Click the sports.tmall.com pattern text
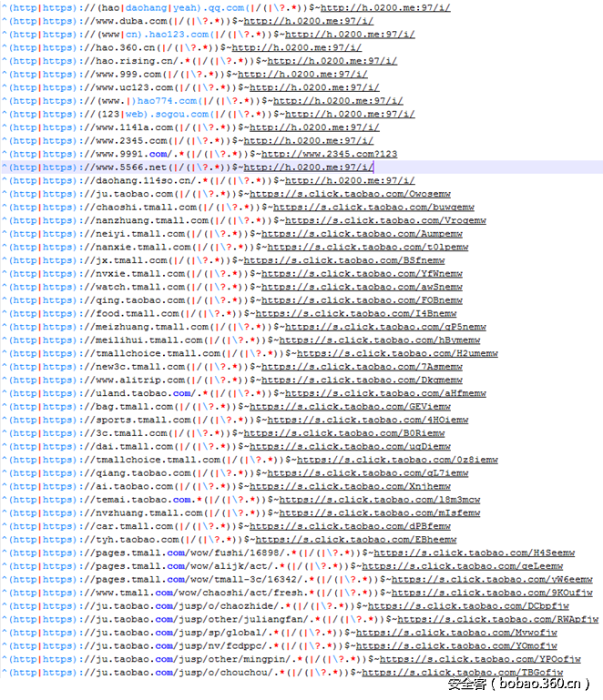 coord(144,420)
